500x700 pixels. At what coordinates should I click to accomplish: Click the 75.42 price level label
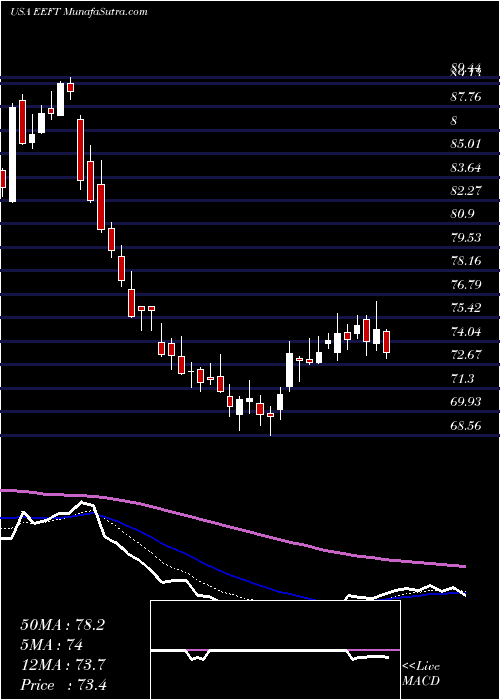tap(466, 308)
